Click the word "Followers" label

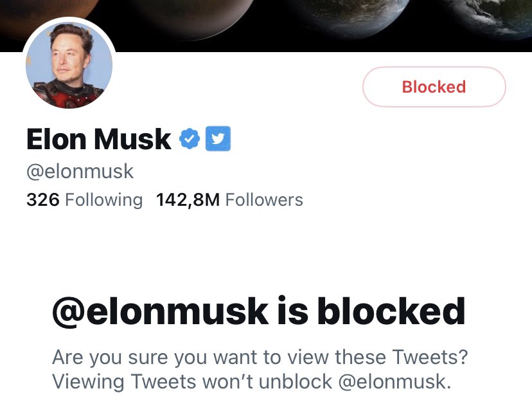tap(264, 200)
